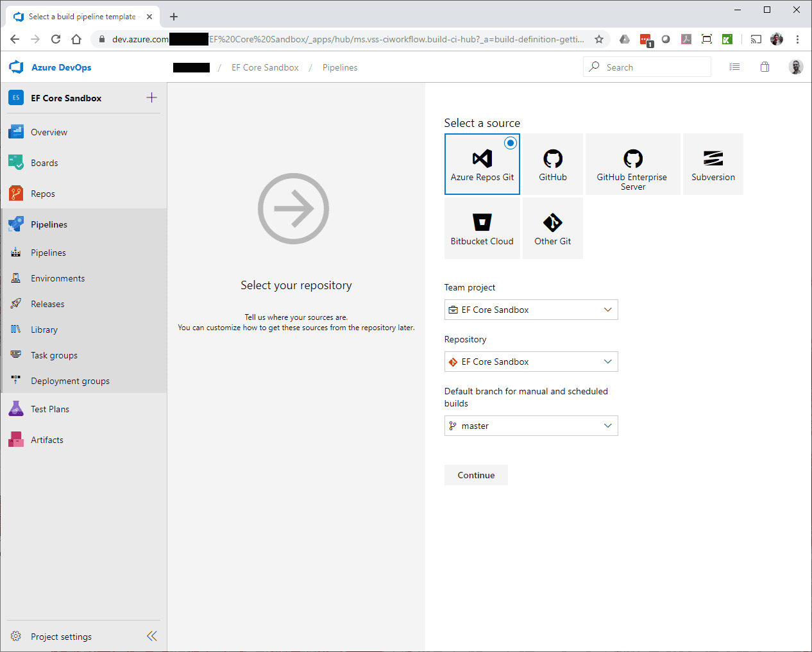Open the Releases page
812x652 pixels.
pos(47,304)
